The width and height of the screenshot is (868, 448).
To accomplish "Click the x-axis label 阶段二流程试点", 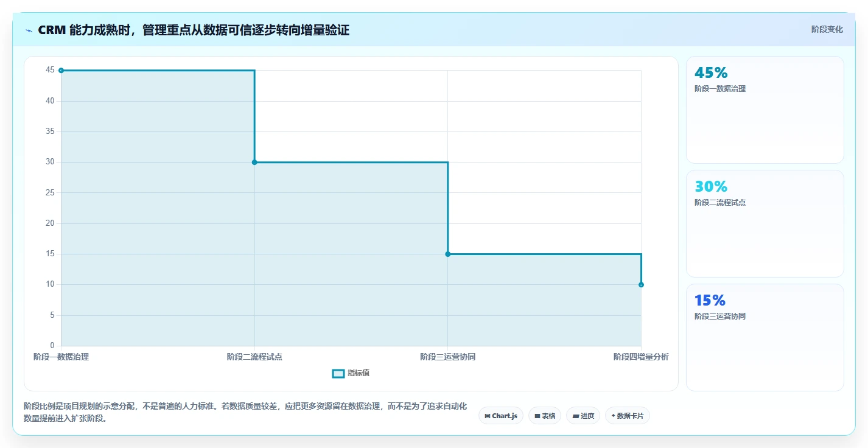I will (254, 357).
